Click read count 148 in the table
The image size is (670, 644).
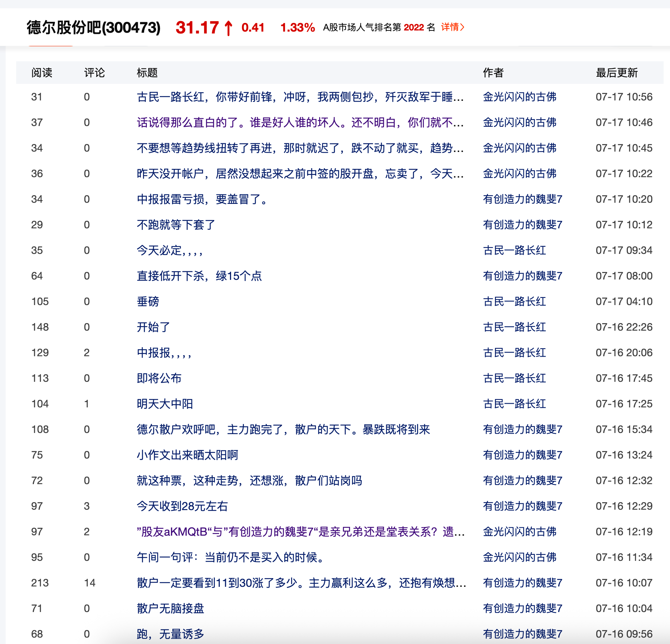pyautogui.click(x=40, y=327)
